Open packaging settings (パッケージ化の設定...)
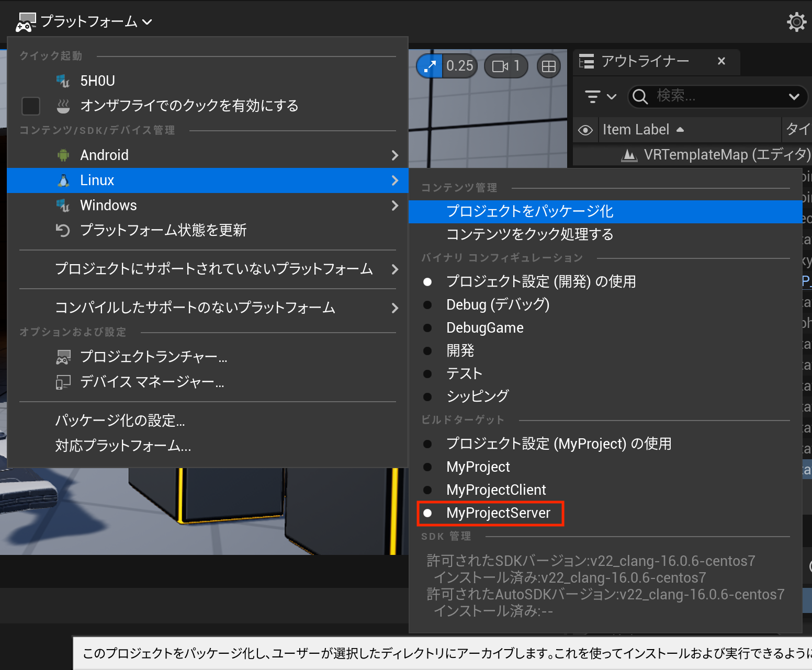Image resolution: width=812 pixels, height=670 pixels. point(208,421)
